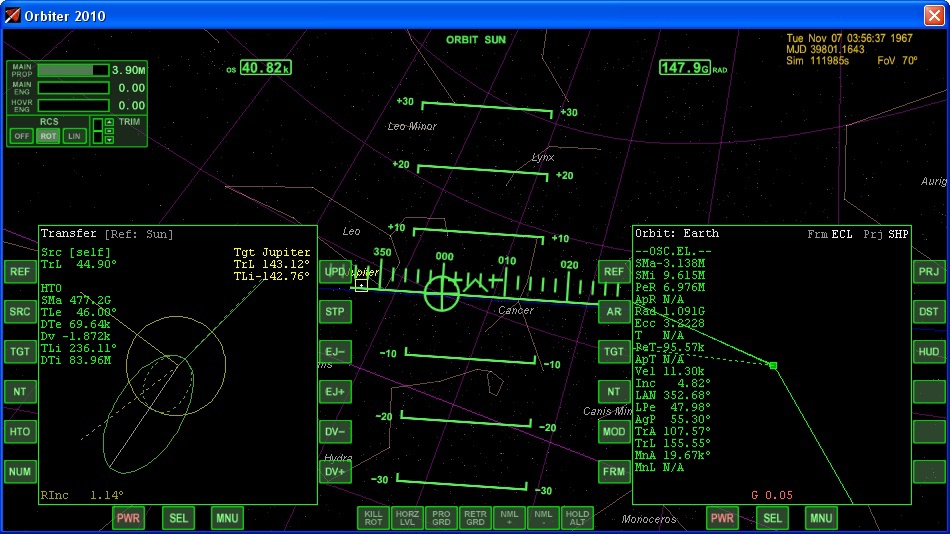The image size is (950, 534).
Task: Select the SRC button on Transfer MFD
Action: (x=20, y=312)
